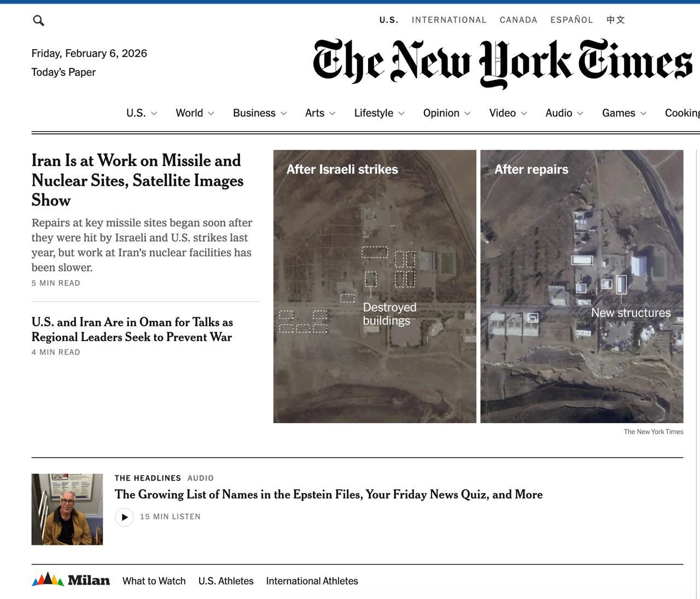Open U.S. and Iran Oman talks article
The height and width of the screenshot is (599, 700).
click(132, 330)
